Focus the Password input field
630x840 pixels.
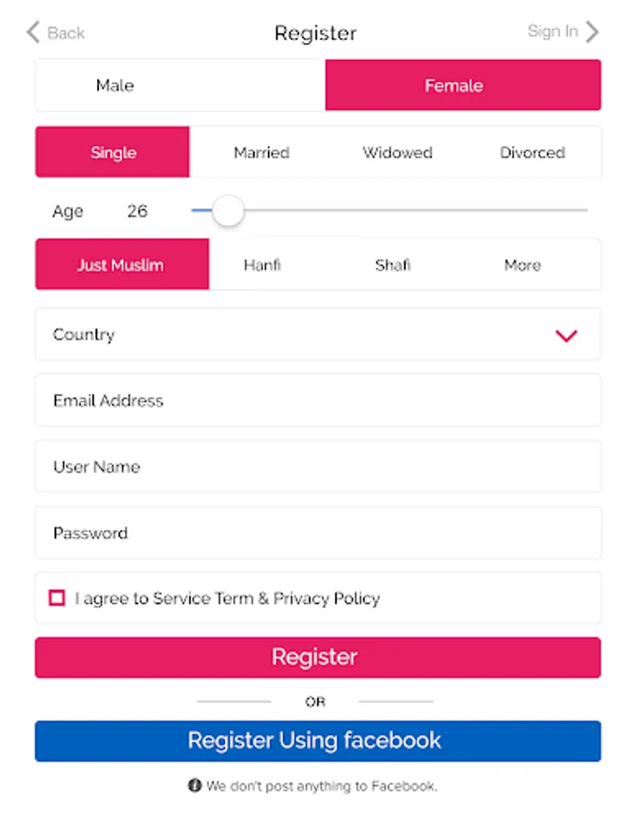coord(317,533)
